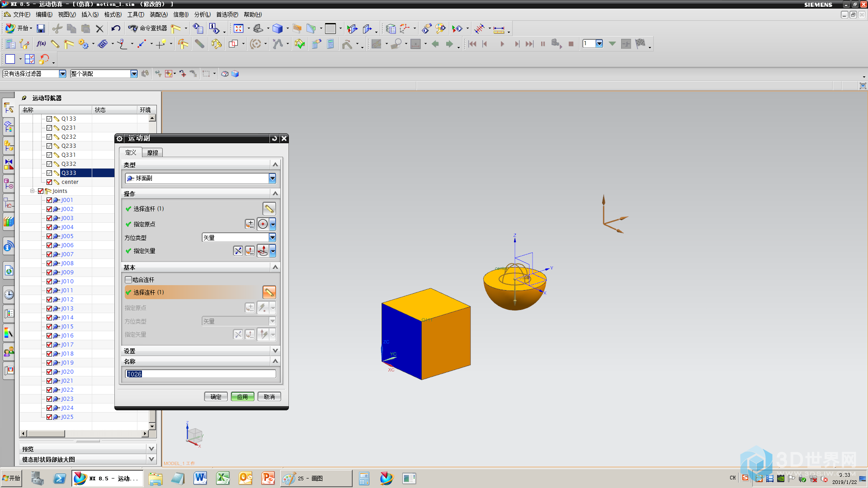Viewport: 868px width, 488px height.
Task: Uncheck the Joints folder checkbox
Action: tap(41, 191)
